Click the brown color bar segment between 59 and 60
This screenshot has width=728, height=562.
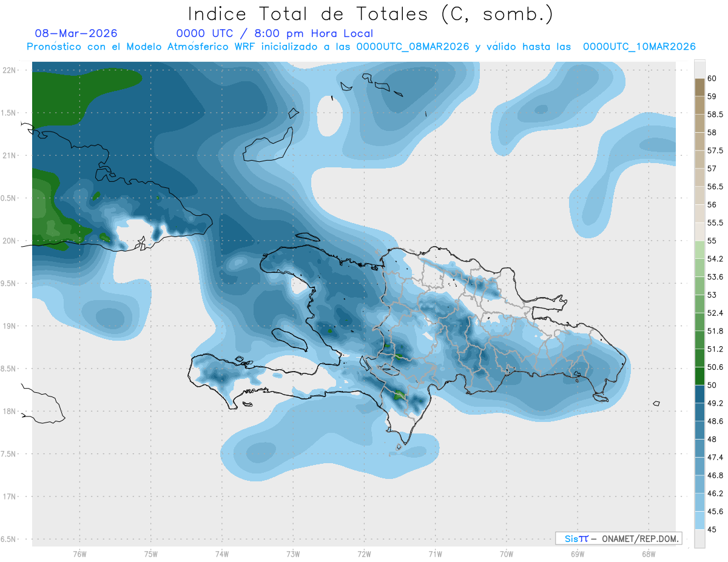point(699,87)
